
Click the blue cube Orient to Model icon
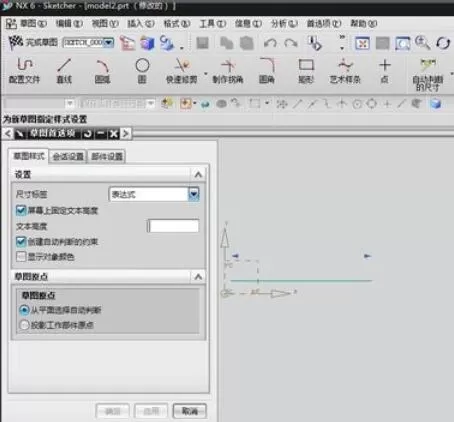[147, 43]
